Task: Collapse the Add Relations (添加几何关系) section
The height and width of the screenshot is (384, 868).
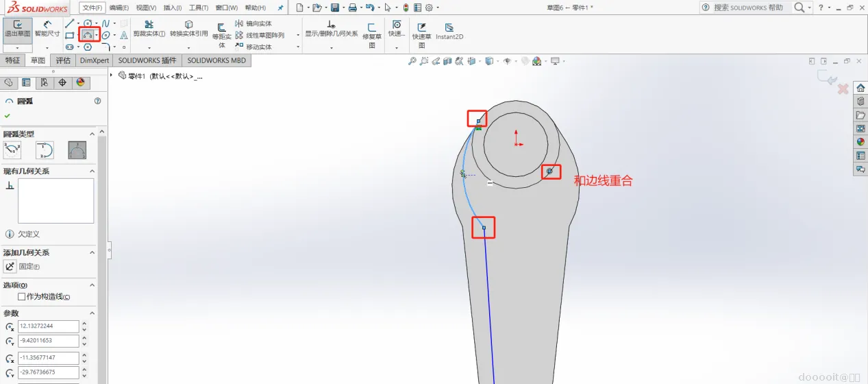Action: [92, 252]
